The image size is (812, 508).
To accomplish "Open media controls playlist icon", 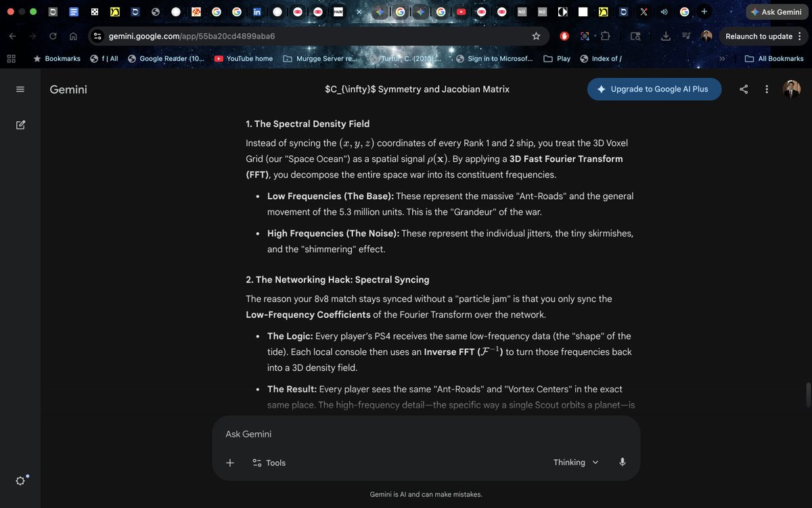I will click(x=686, y=36).
